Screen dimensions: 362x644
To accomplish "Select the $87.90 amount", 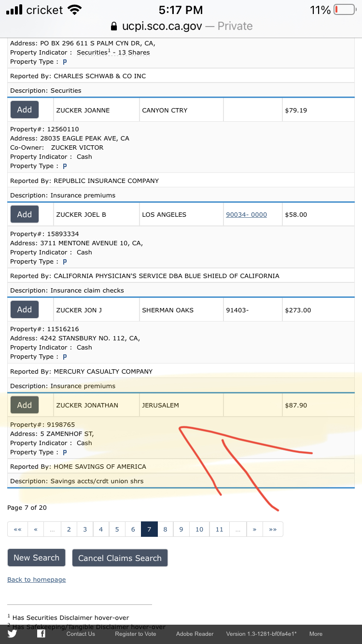I will 296,406.
